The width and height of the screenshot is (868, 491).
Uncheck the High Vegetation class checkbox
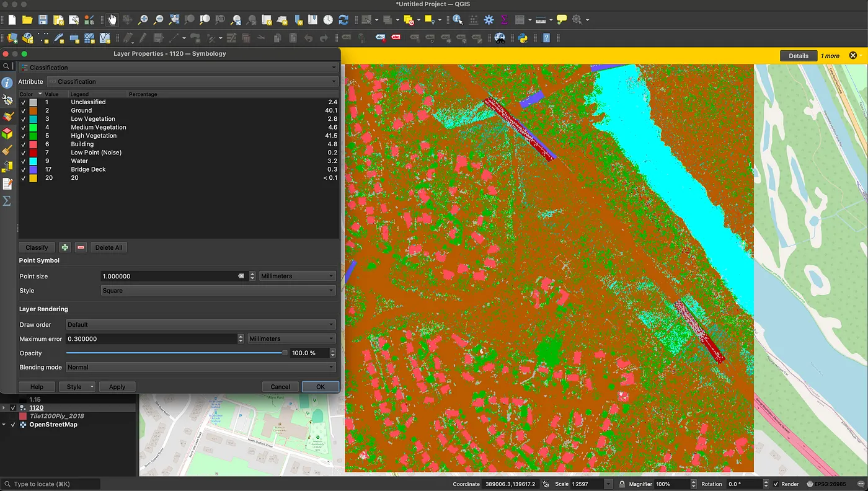click(23, 136)
